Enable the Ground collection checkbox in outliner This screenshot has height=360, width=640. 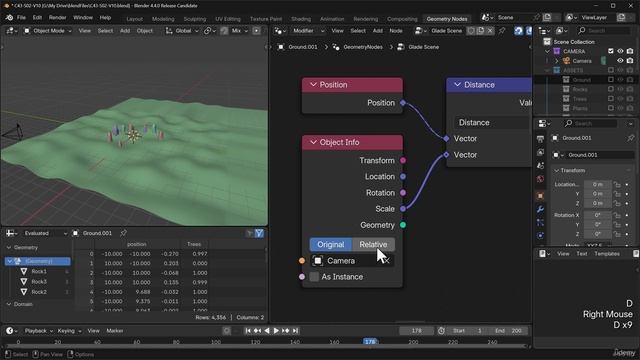click(611, 80)
